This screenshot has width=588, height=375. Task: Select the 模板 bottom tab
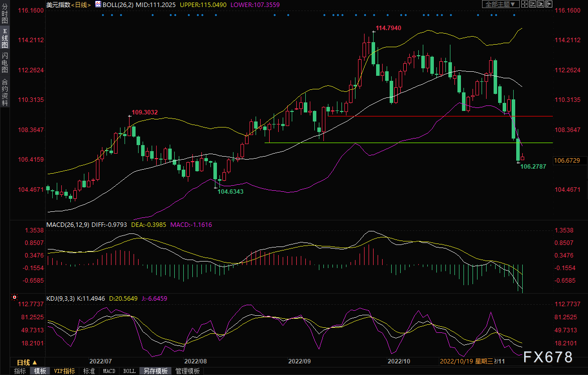tap(40, 371)
